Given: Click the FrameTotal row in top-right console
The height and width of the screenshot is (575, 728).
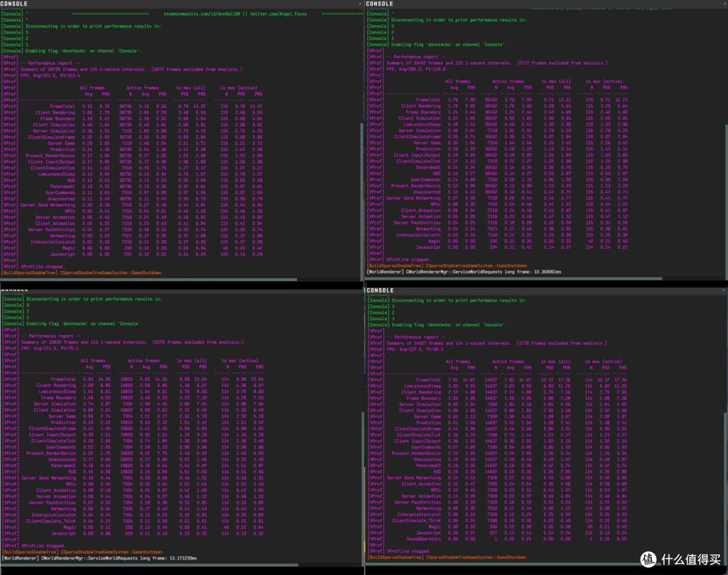Looking at the screenshot, I should (497, 100).
